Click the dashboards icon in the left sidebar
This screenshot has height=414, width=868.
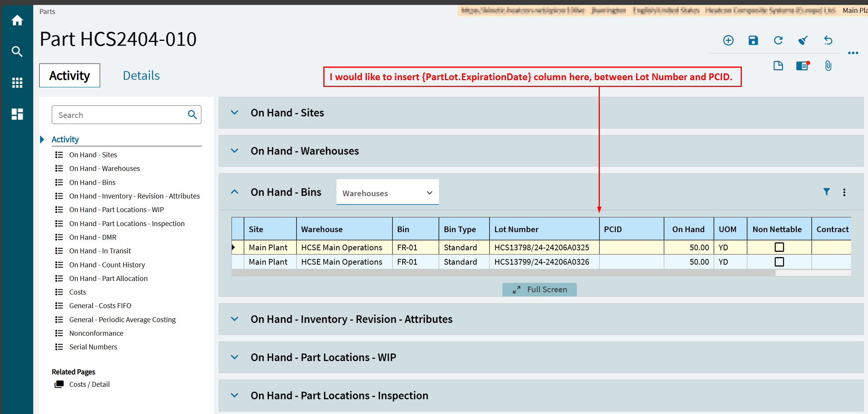click(x=17, y=114)
